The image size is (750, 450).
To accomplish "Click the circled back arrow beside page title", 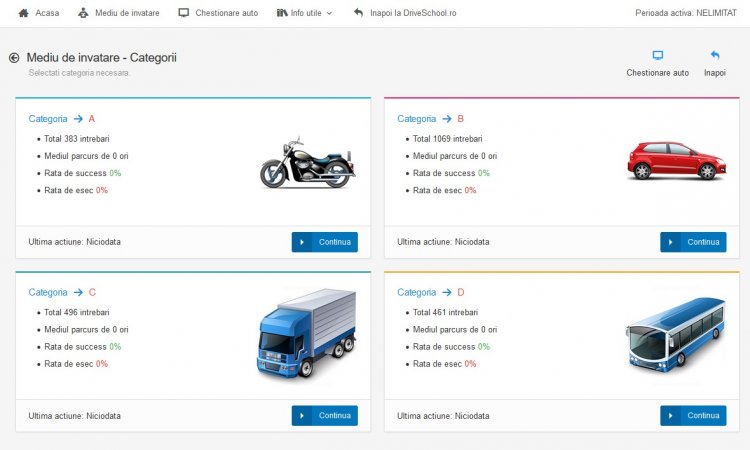I will (14, 58).
